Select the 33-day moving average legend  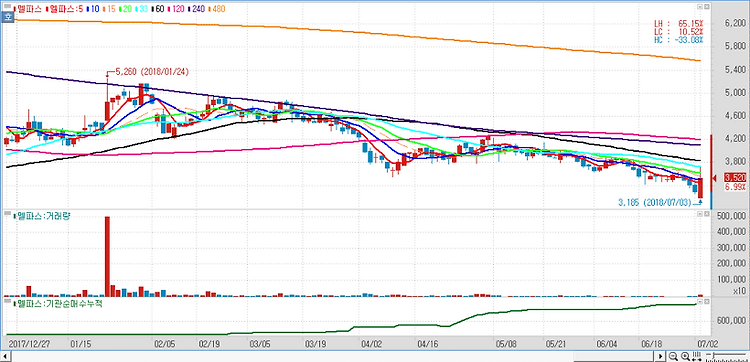[141, 9]
